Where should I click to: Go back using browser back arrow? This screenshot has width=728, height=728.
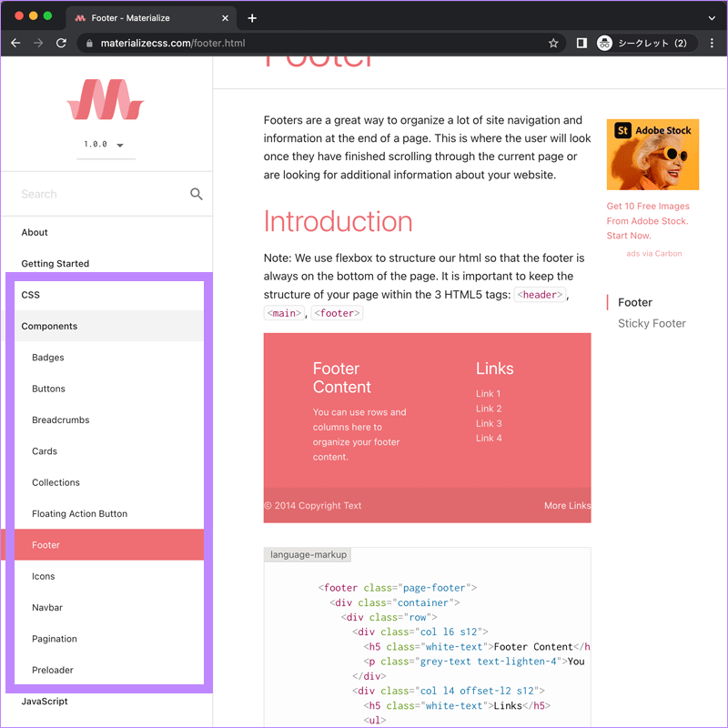pyautogui.click(x=15, y=43)
